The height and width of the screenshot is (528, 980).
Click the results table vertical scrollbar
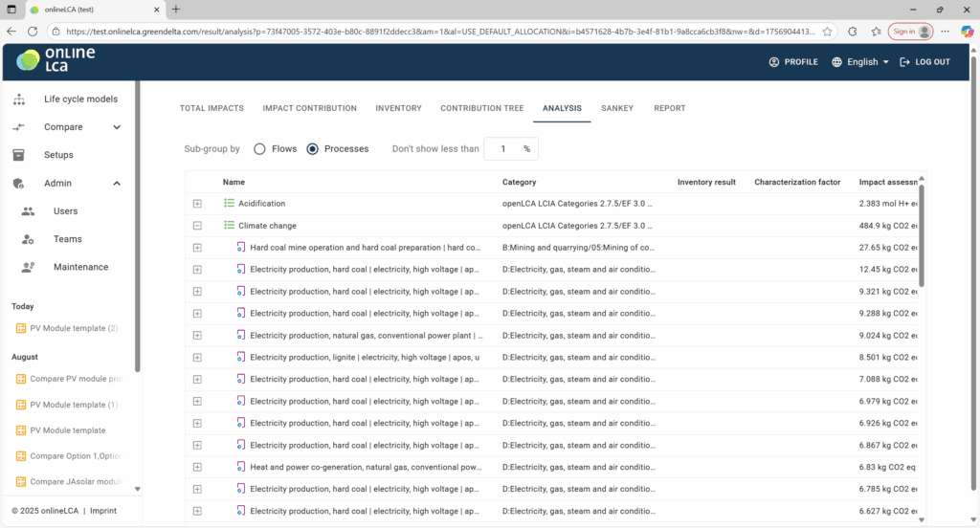point(922,234)
